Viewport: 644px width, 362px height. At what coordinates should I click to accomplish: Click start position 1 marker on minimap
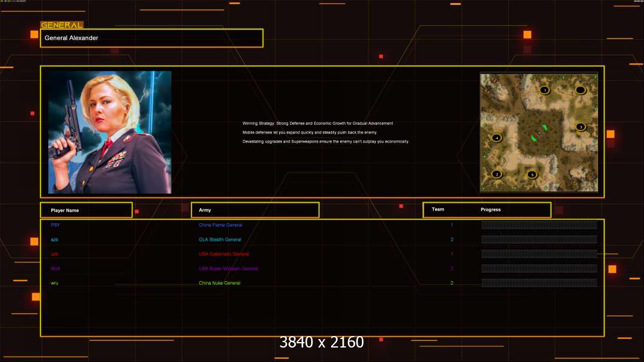[x=544, y=90]
